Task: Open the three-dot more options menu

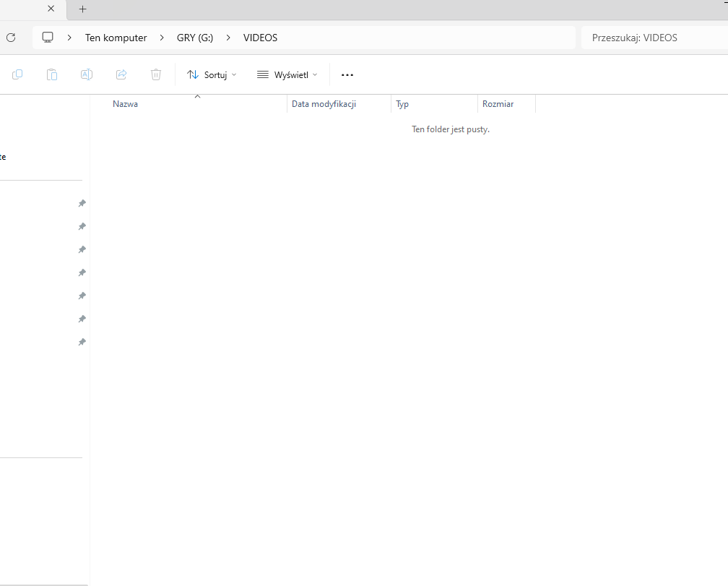Action: tap(347, 74)
